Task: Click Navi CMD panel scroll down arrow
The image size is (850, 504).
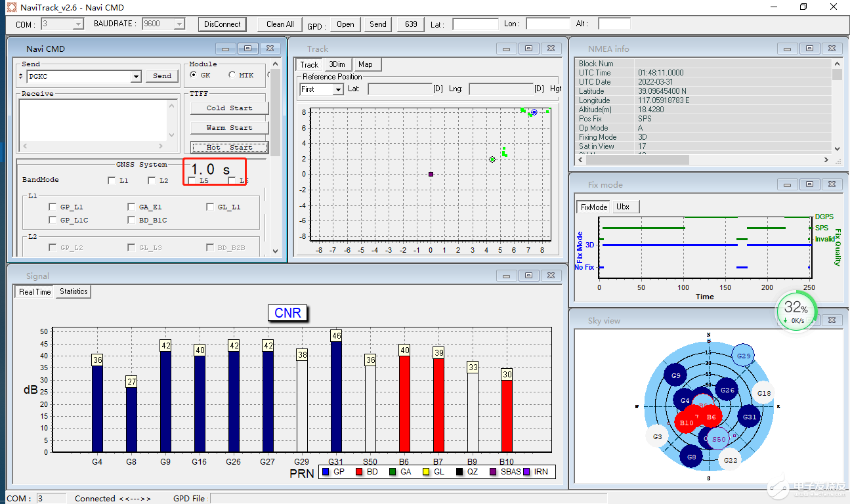Action: point(276,251)
